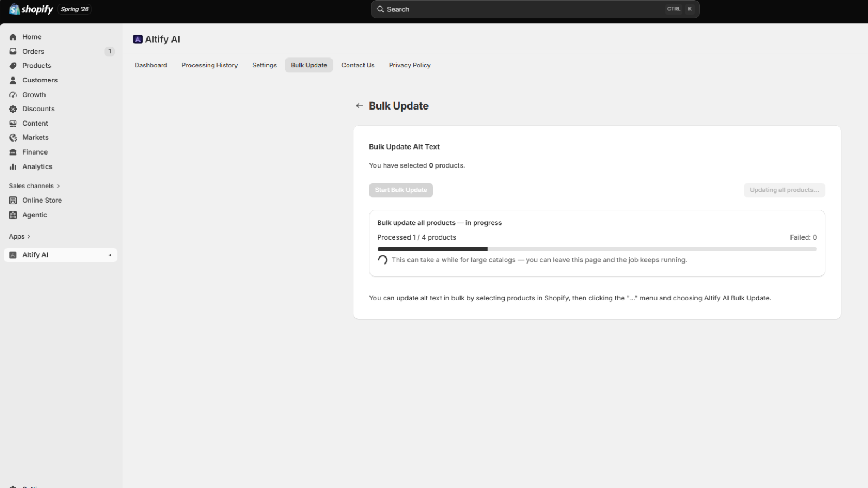Click the "Bulk Update Alt Text" heading
This screenshot has height=488, width=868.
coord(404,147)
